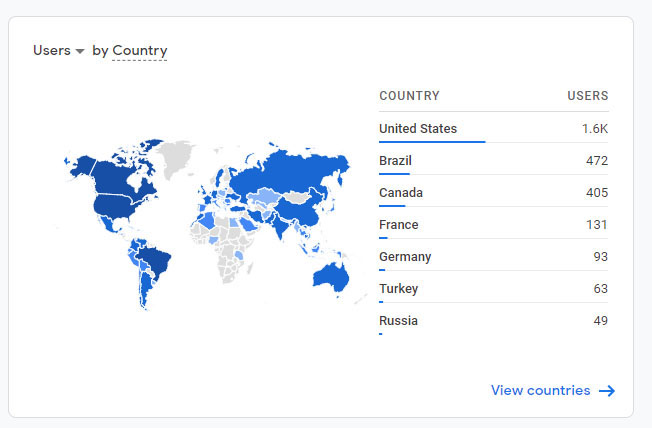This screenshot has width=652, height=428.
Task: Click Australia on the world map
Action: click(x=331, y=275)
